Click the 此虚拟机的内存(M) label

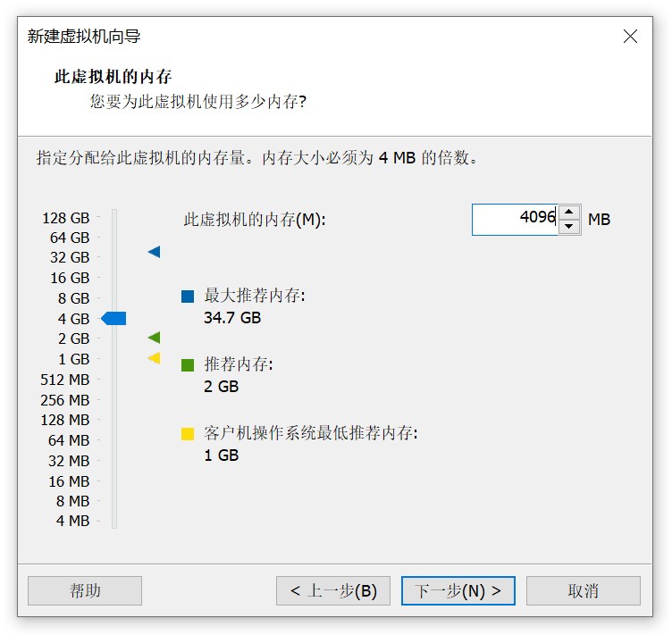(255, 219)
